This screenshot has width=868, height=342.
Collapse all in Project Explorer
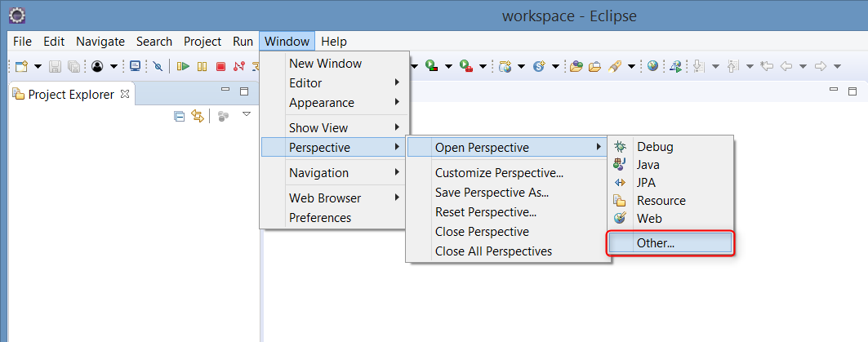180,116
